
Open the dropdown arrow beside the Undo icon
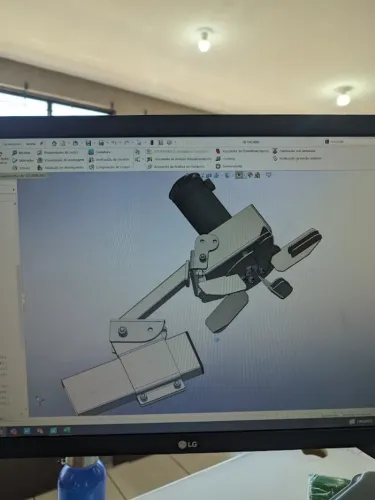point(120,144)
